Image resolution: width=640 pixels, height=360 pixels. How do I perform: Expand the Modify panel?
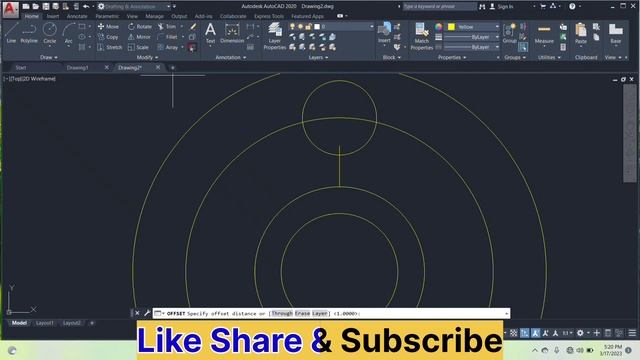[x=147, y=58]
